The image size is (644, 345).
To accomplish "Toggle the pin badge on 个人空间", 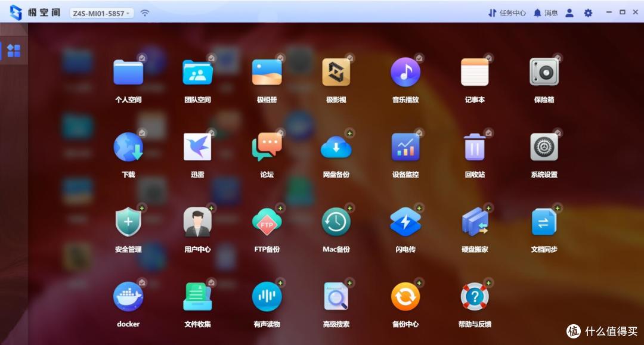I will (x=142, y=58).
